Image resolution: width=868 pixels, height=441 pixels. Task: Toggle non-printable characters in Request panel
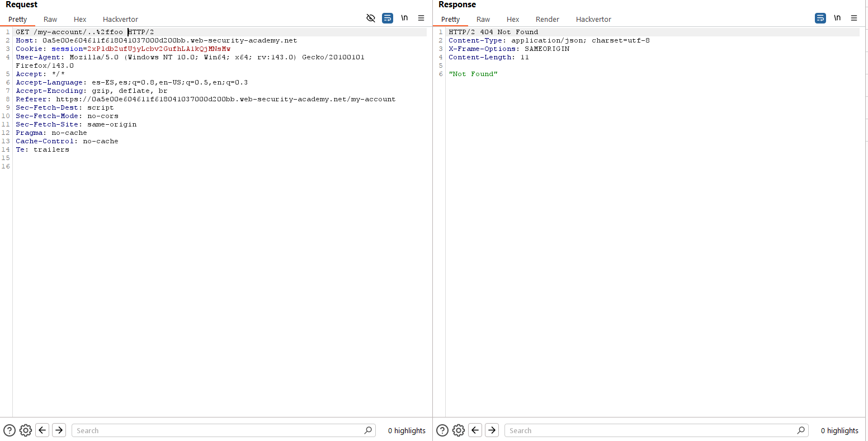tap(404, 18)
